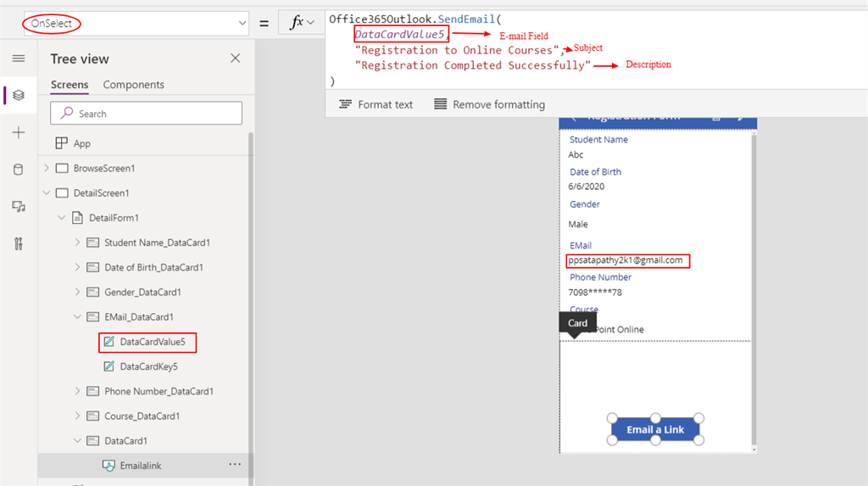
Task: Click the 6/6/2020 date value
Action: coord(587,187)
